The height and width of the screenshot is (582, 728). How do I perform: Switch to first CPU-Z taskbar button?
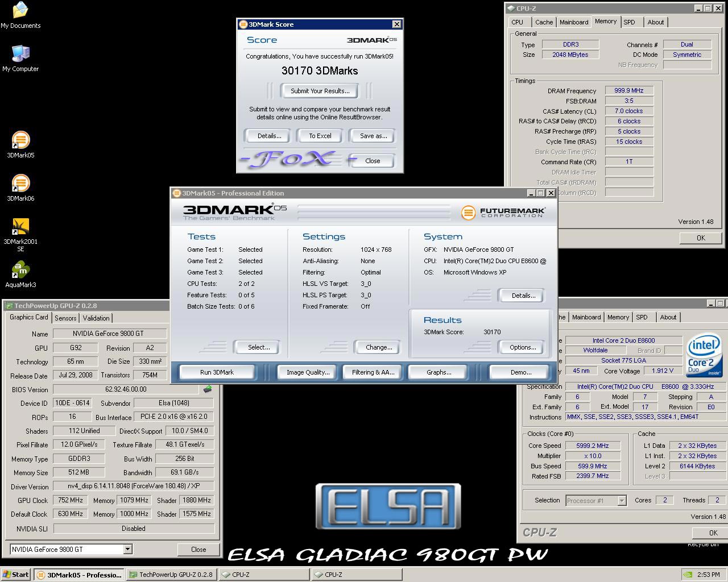tap(264, 575)
